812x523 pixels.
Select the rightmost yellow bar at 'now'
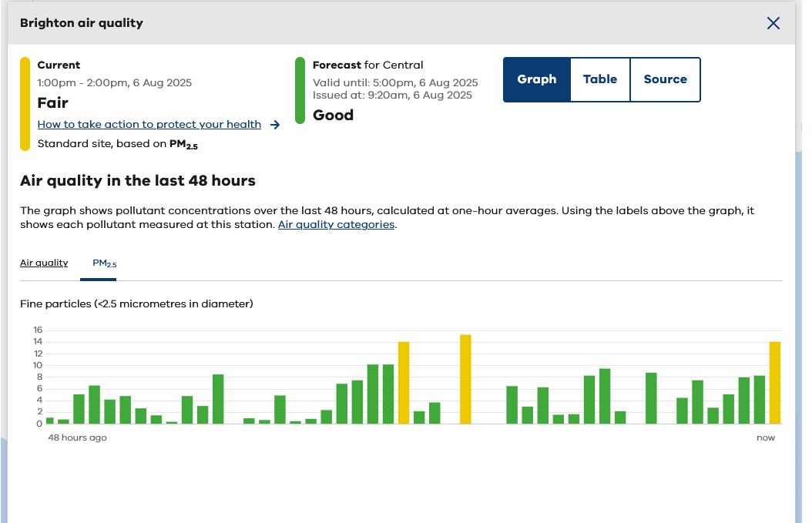[x=775, y=383]
